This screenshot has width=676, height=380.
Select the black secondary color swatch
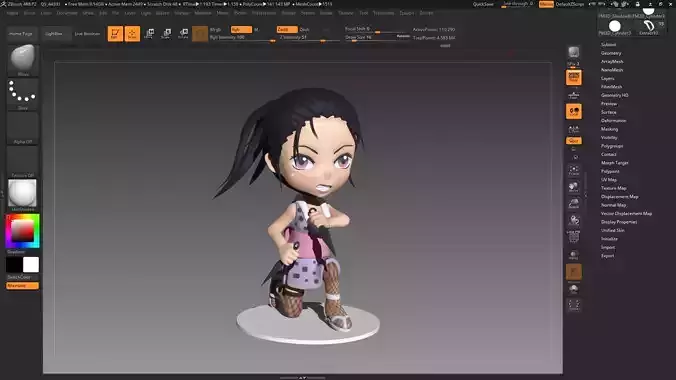coord(14,265)
